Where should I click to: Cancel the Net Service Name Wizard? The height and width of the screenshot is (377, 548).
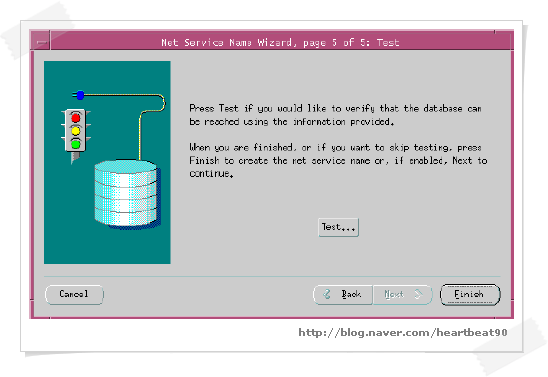tap(74, 295)
